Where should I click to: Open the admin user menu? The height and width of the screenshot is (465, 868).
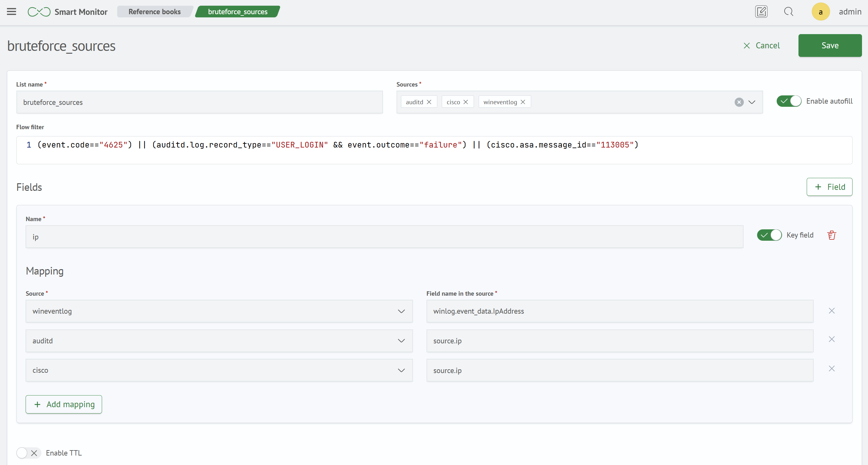click(850, 12)
